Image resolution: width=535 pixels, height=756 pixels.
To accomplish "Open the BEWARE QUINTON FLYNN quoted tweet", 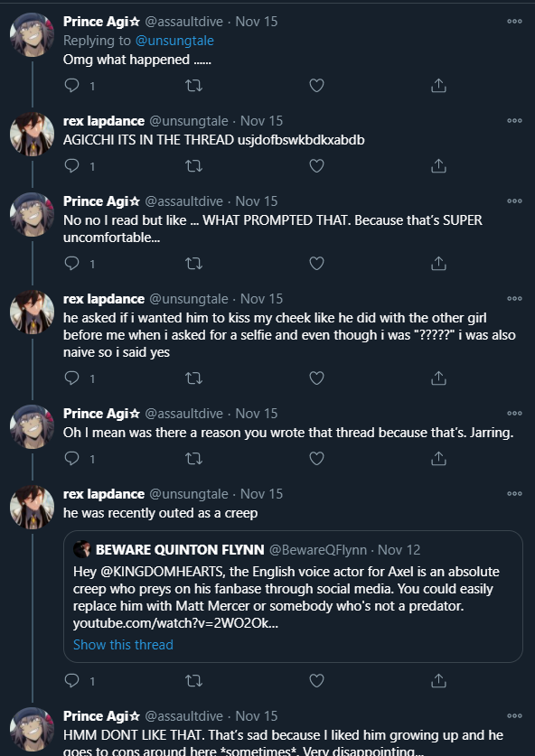I will 294,597.
